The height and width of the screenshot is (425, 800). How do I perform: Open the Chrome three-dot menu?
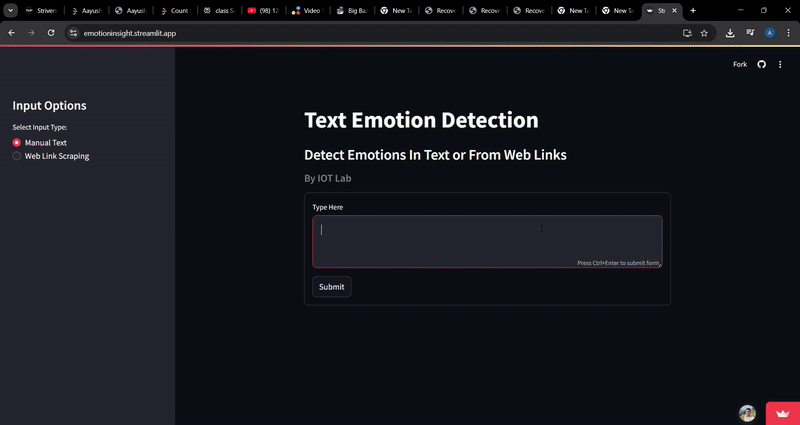[789, 33]
